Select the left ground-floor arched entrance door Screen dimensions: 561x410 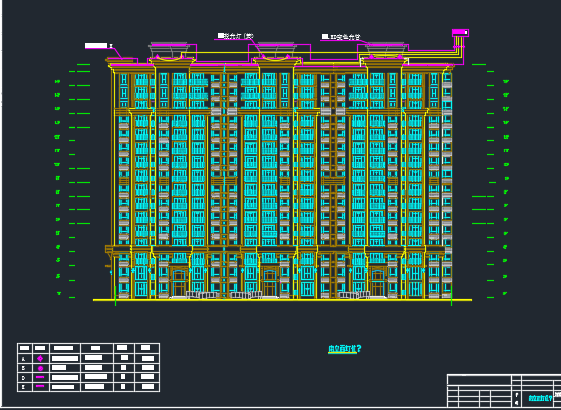coord(179,283)
